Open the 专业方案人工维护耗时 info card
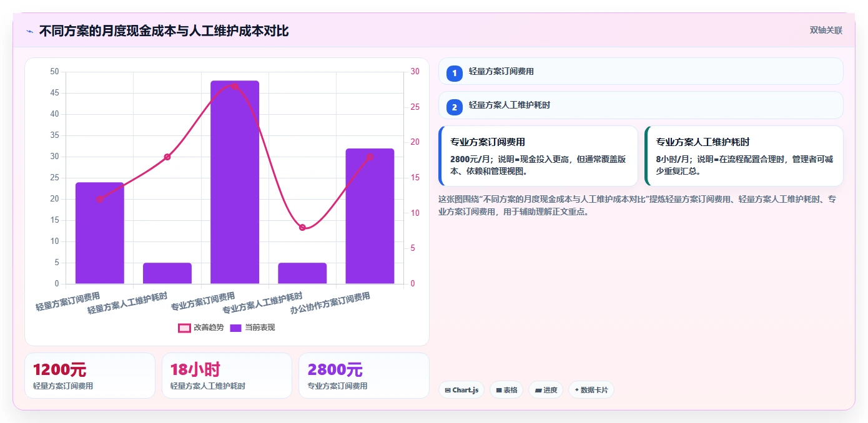The height and width of the screenshot is (423, 868). [744, 156]
